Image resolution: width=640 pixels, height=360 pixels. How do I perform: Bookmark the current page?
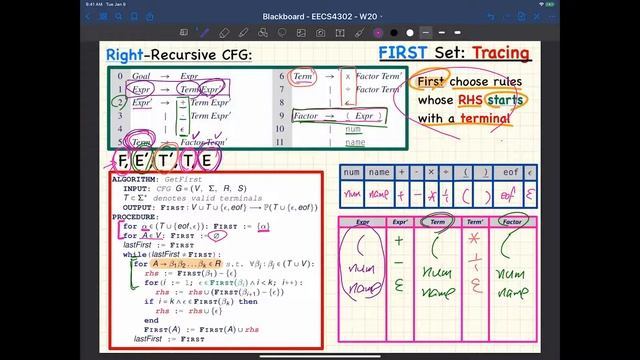pos(134,17)
